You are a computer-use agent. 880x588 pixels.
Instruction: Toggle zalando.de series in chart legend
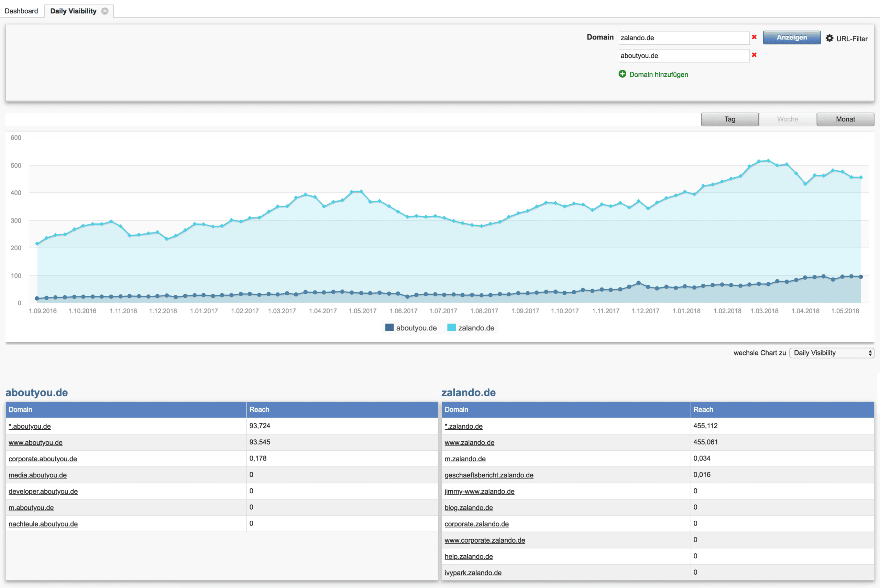coord(471,328)
